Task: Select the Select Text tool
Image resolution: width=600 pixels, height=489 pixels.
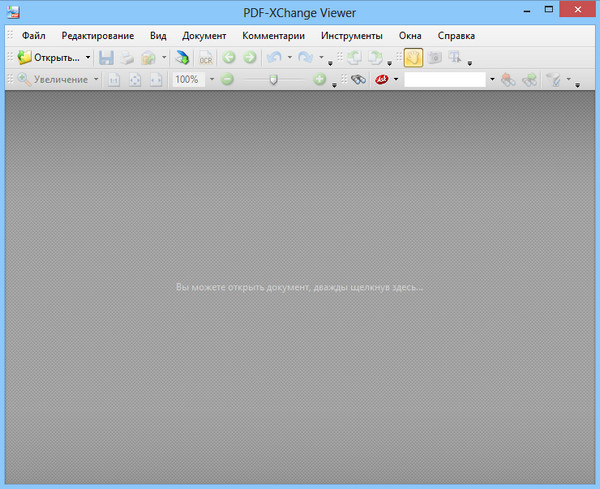Action: coord(455,57)
